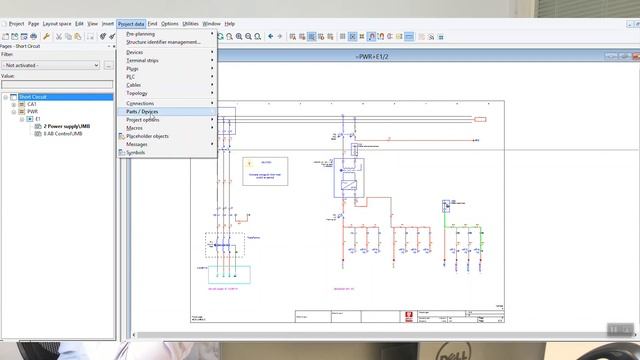This screenshot has width=640, height=360.
Task: Click the scrollbar's left arrow
Action: (x=134, y=335)
